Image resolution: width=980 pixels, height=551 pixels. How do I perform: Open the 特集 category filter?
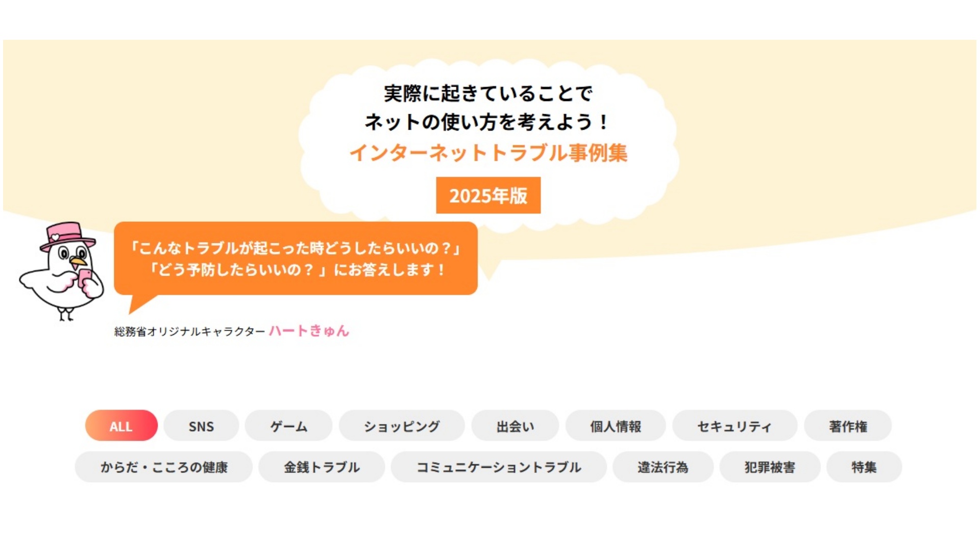tap(864, 467)
